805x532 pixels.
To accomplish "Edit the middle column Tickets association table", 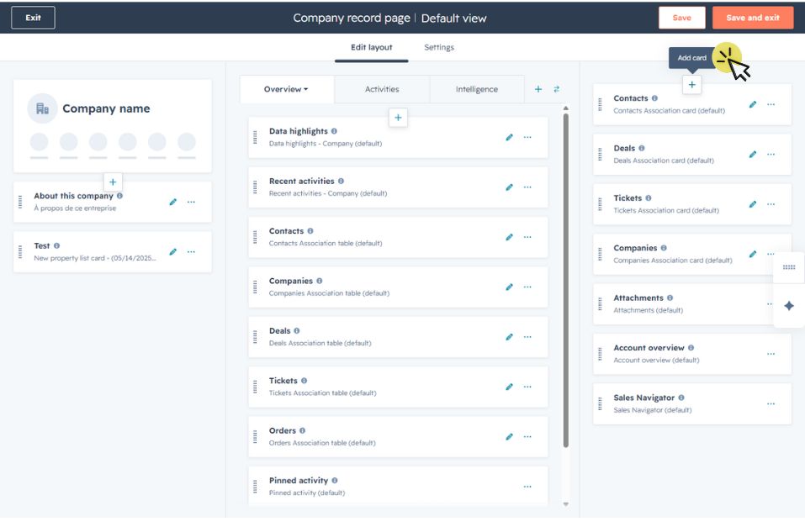I will [509, 387].
